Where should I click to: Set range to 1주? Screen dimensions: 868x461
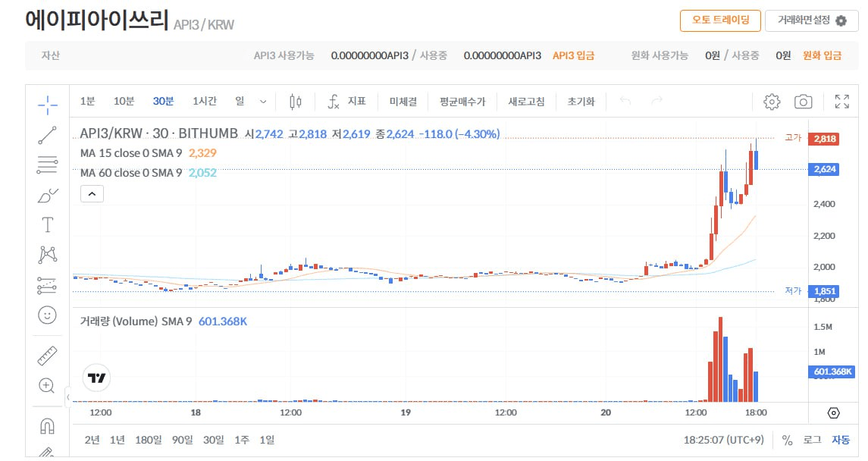click(x=241, y=440)
